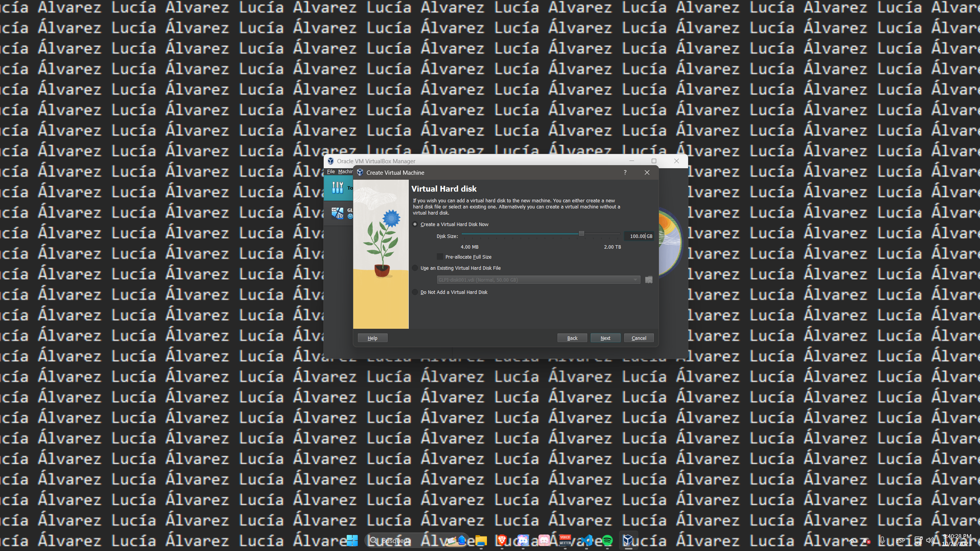
Task: Click the Help question mark icon
Action: 624,173
